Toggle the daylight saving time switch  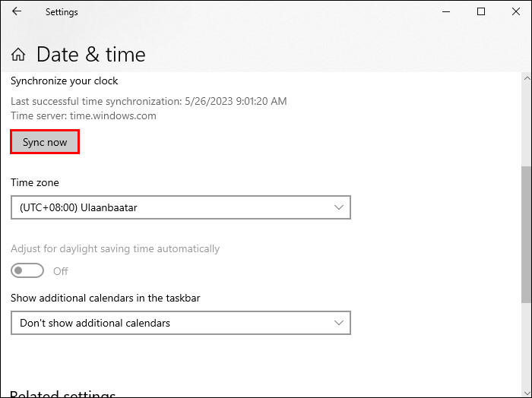click(27, 271)
